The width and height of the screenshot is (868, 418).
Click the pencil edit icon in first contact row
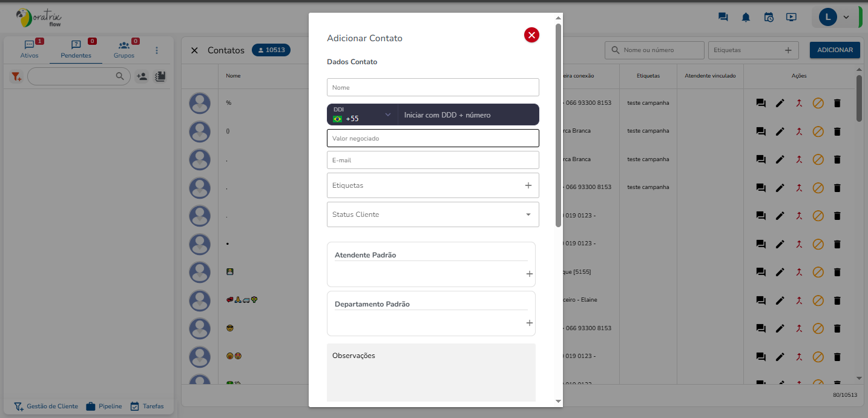[x=780, y=103]
